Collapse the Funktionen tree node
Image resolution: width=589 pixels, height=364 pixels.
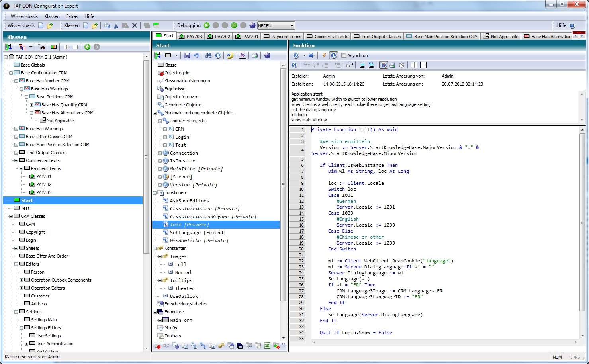(x=155, y=193)
